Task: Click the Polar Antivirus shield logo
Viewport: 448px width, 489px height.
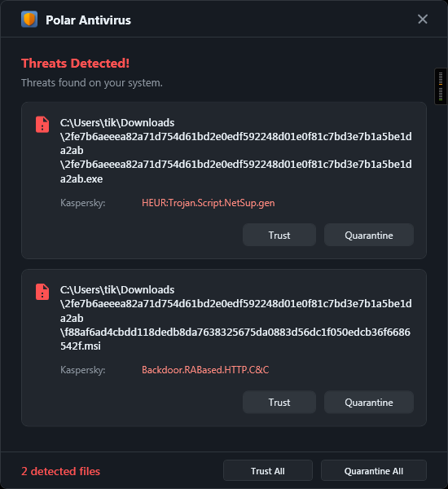Action: [29, 20]
